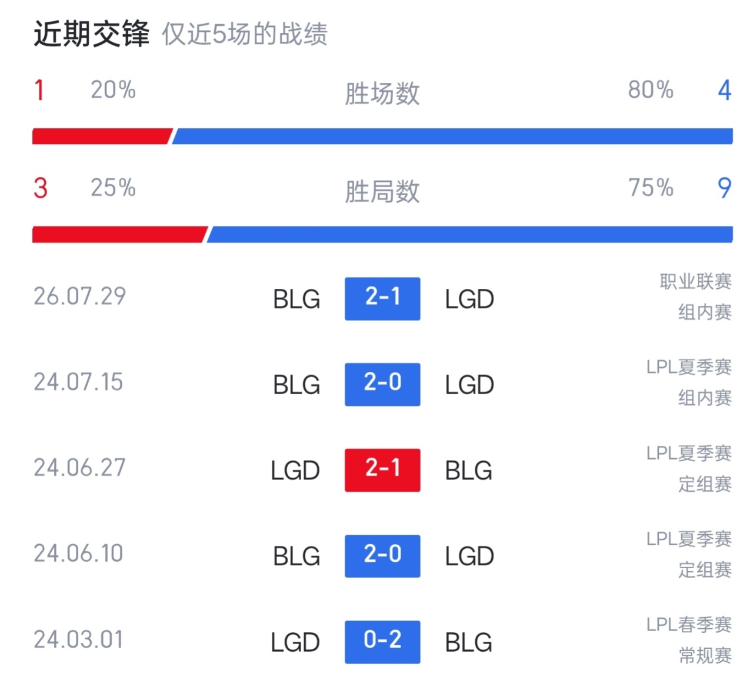Open BLG team in the 26.07.29 match
Image resolution: width=753 pixels, height=700 pixels.
point(296,299)
